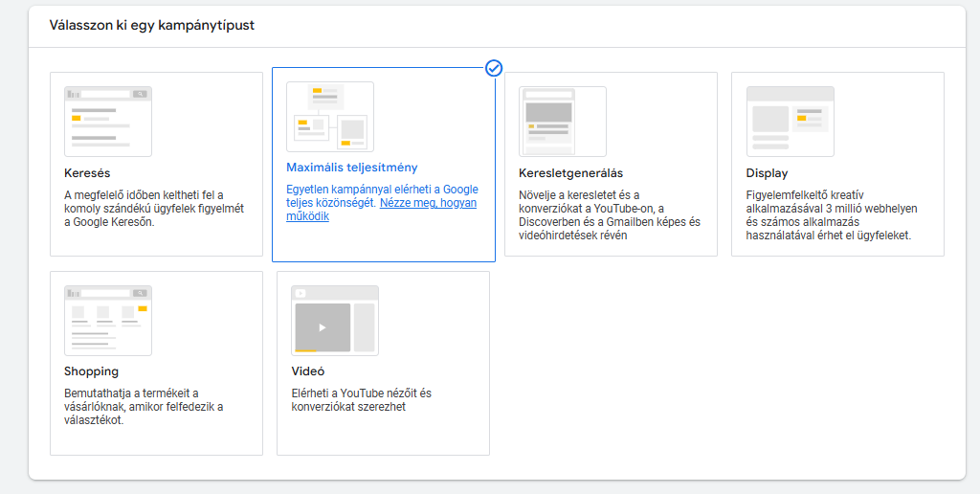
Task: Open the 'Nézze meg, hogyan működik' link
Action: [x=428, y=203]
